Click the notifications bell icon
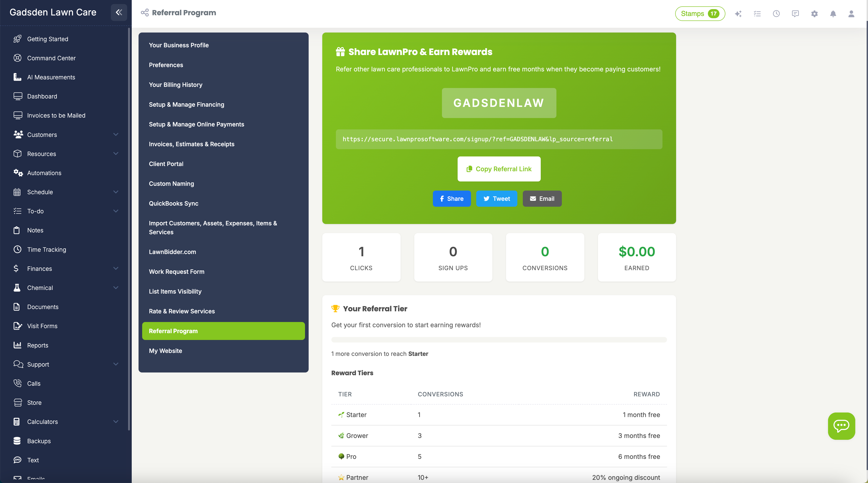Viewport: 868px width, 483px height. click(833, 14)
